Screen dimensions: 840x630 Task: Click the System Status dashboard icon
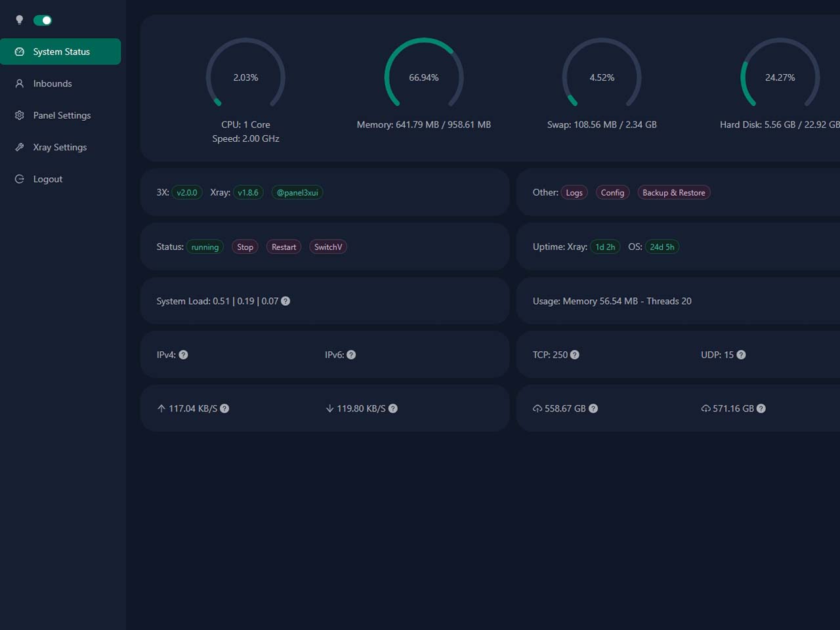pos(20,52)
